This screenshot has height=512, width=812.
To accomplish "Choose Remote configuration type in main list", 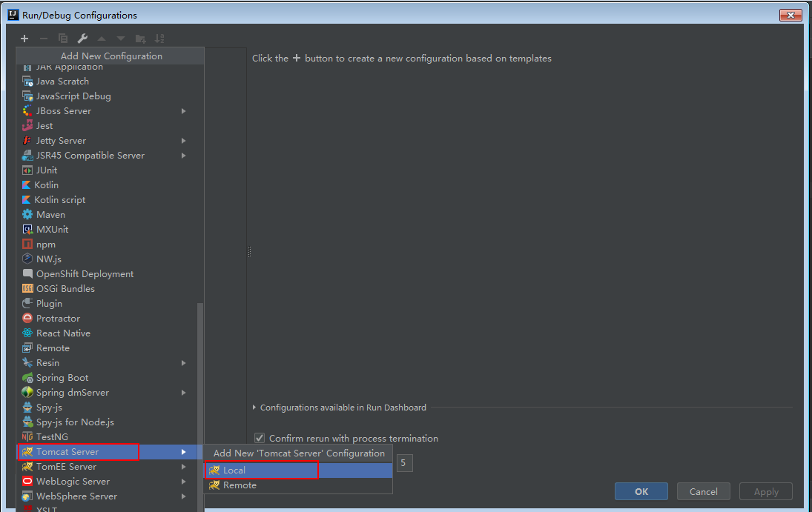I will pyautogui.click(x=108, y=348).
